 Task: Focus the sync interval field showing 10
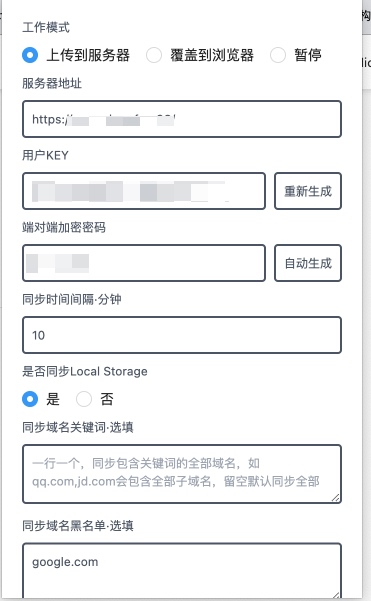point(182,335)
